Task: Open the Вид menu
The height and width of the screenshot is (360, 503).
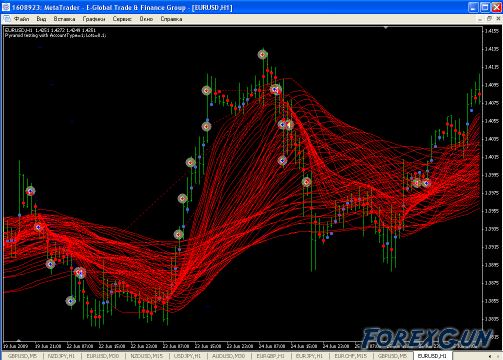Action: [41, 19]
